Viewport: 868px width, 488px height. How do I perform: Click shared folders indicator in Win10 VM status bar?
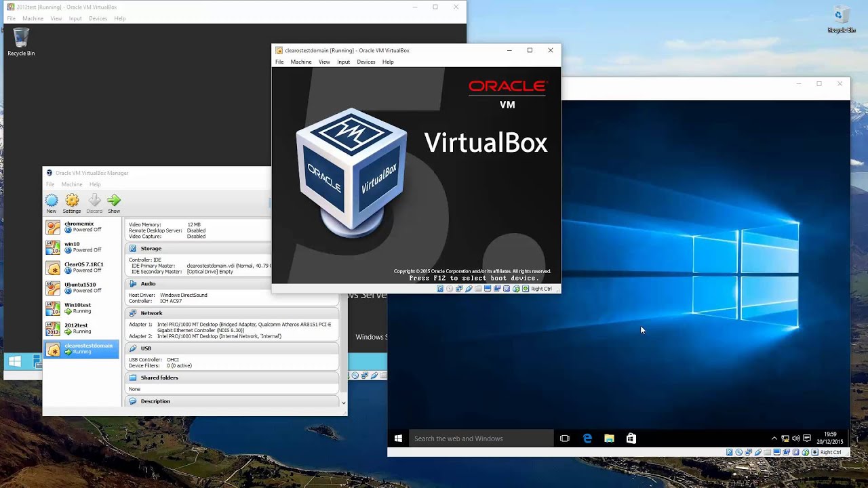pyautogui.click(x=768, y=452)
